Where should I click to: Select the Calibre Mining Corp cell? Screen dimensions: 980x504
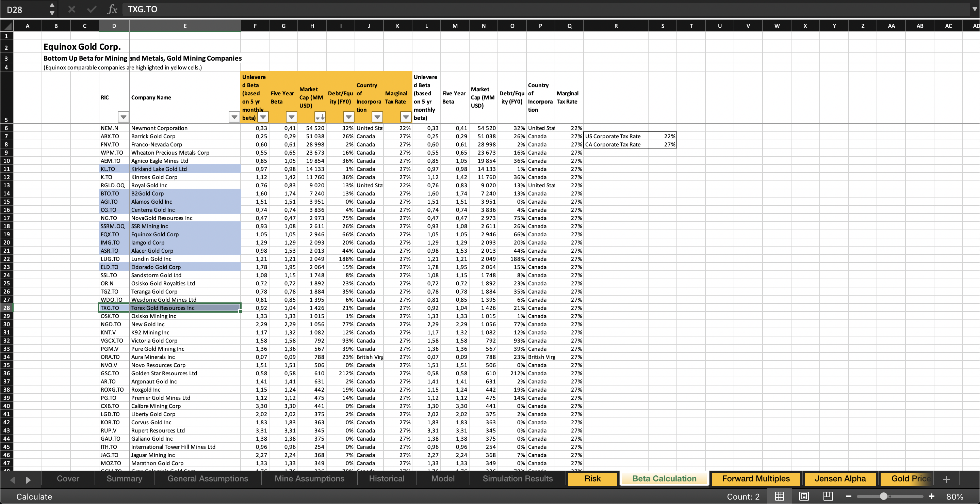tap(185, 406)
